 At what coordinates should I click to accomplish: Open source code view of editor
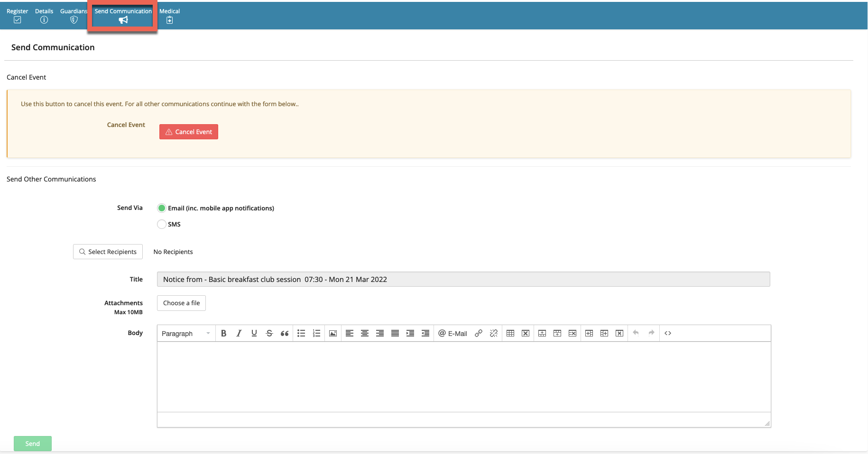[668, 333]
